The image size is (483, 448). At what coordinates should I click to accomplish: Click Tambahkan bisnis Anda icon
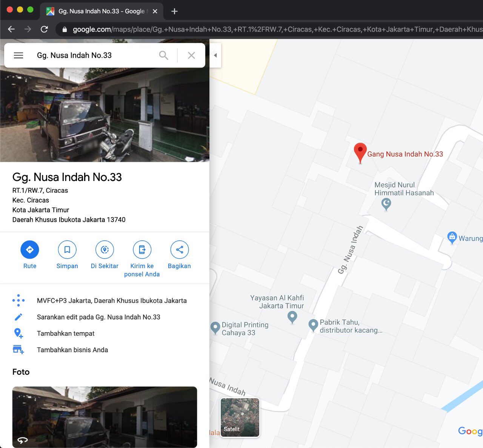click(x=18, y=350)
